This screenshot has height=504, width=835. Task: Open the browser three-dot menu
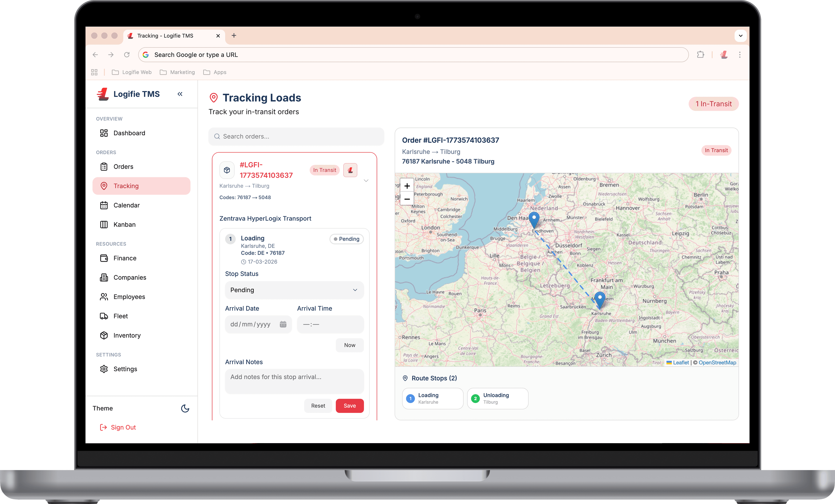740,55
